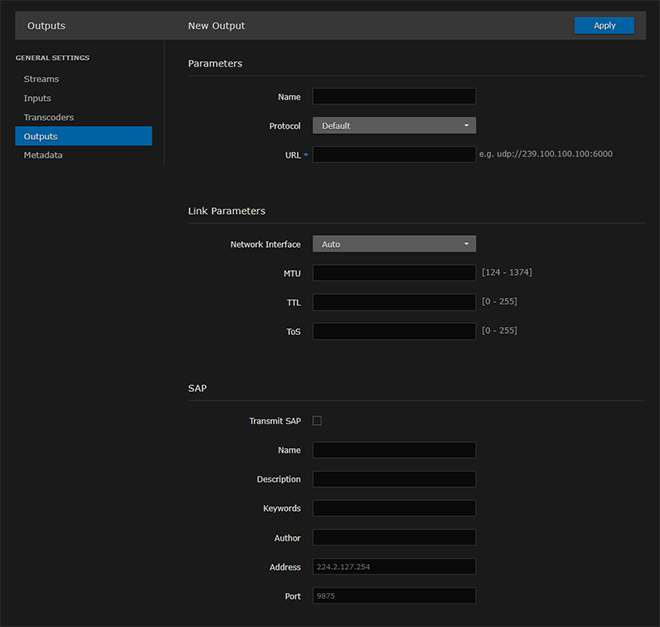Select Transcoders in the sidebar

click(x=49, y=117)
